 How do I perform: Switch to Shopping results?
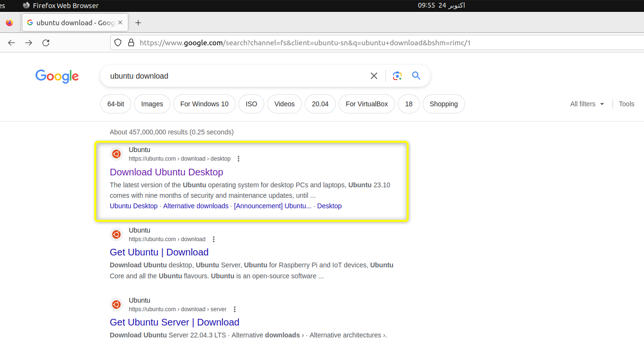point(444,104)
